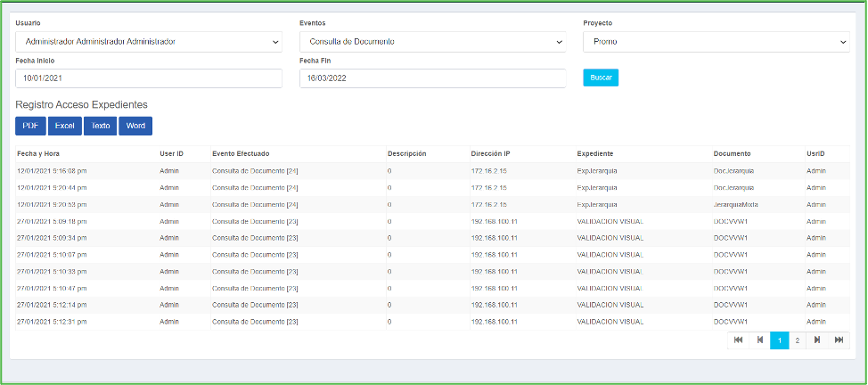868x385 pixels.
Task: Open the Usuario dropdown
Action: (148, 42)
